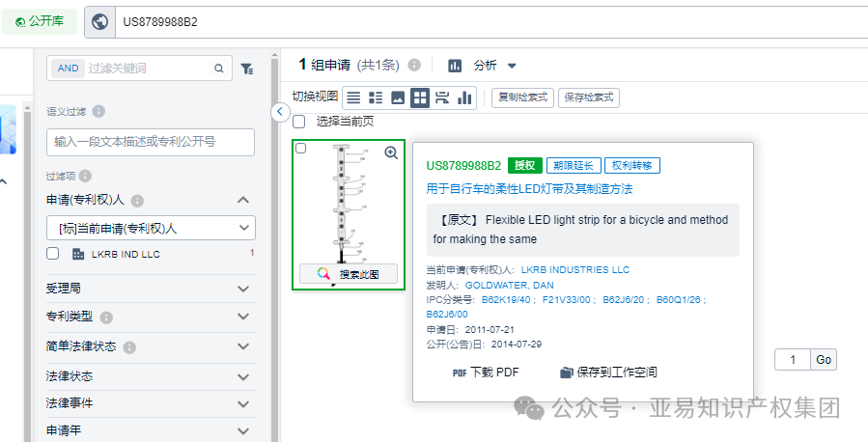The image size is (868, 442).
Task: Click the 公开(公告)日 value 2014-07-29
Action: pos(518,345)
